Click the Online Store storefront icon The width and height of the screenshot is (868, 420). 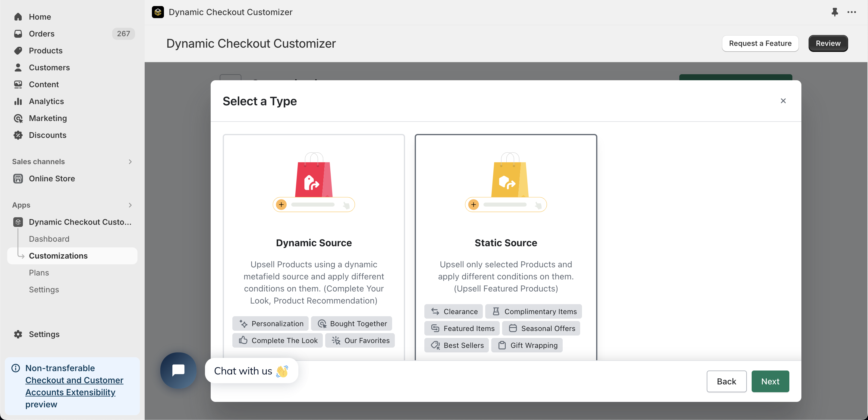click(x=18, y=178)
